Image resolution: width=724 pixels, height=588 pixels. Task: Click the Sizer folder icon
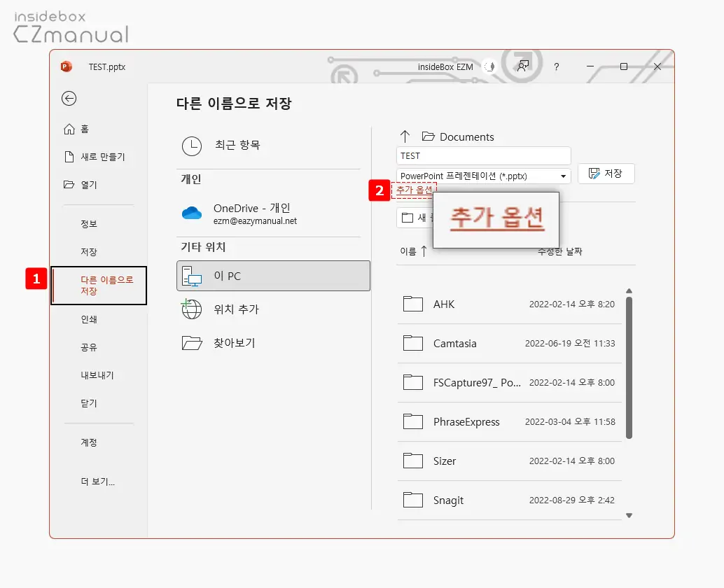(x=413, y=461)
